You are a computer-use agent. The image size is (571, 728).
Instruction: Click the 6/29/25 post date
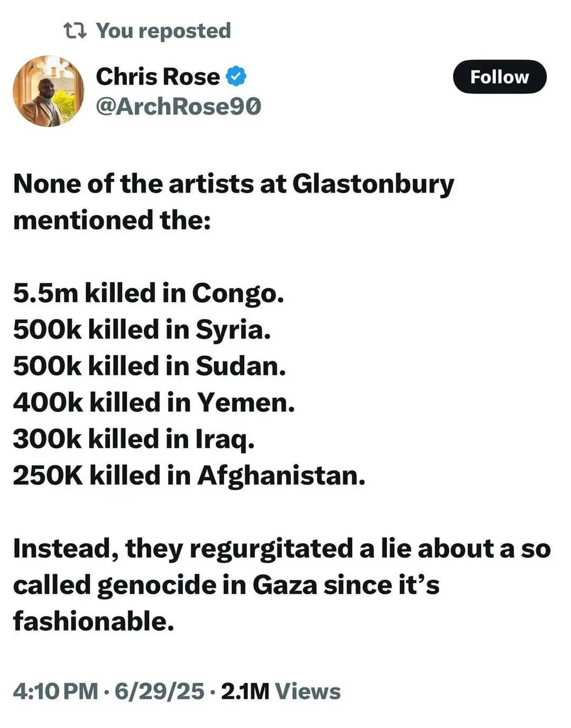click(x=159, y=691)
